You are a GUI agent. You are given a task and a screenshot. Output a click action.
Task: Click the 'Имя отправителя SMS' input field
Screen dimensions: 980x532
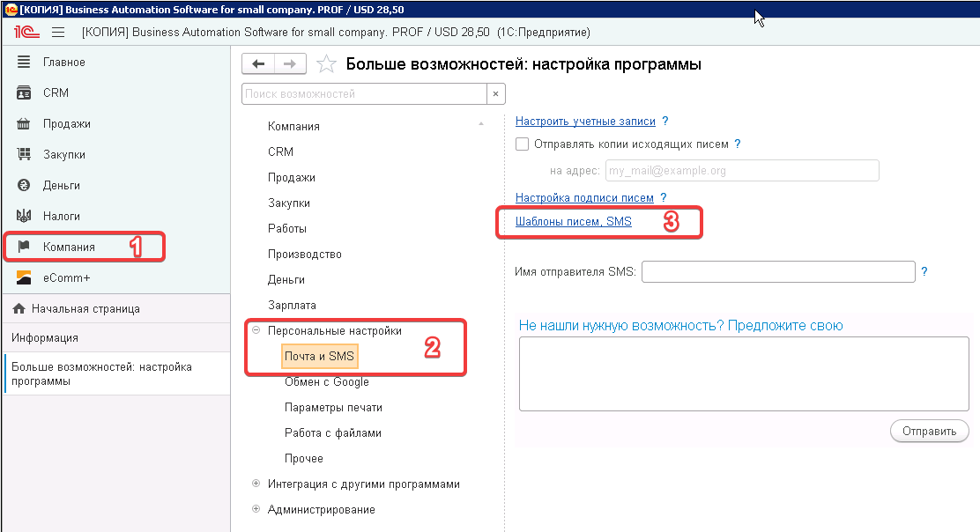coord(778,272)
